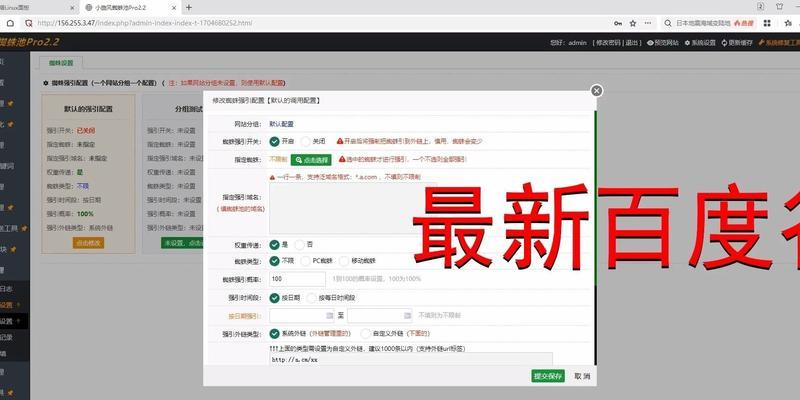Open the address bar three-dot menu

pyautogui.click(x=648, y=23)
